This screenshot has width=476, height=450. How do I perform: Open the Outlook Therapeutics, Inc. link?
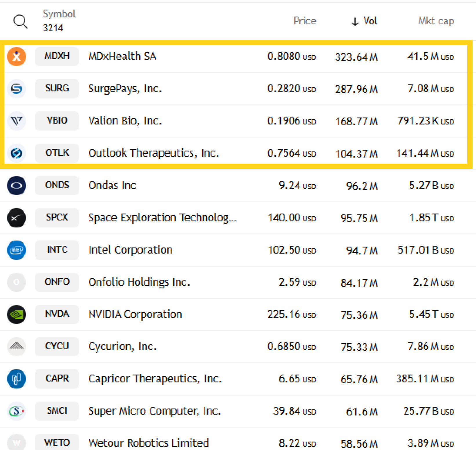pos(153,153)
